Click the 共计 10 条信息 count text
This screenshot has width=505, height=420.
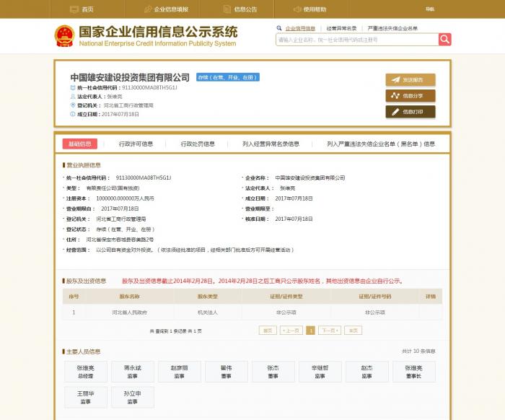click(418, 351)
